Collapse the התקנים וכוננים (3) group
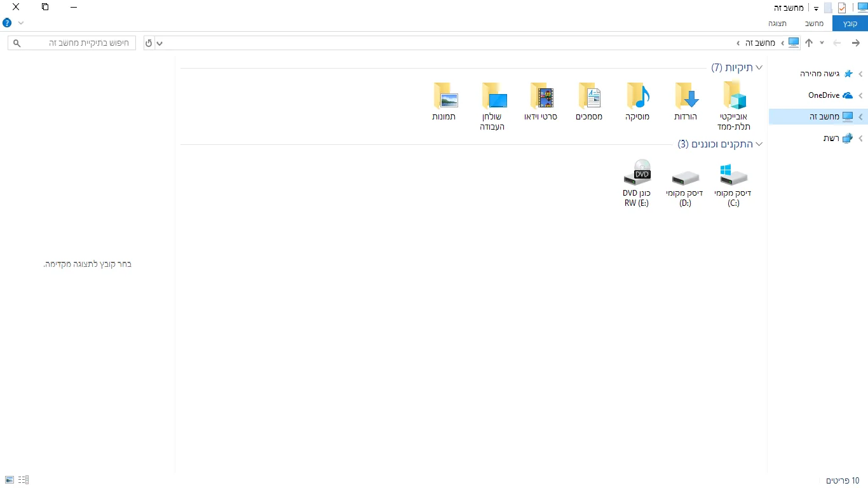868x488 pixels. point(759,144)
